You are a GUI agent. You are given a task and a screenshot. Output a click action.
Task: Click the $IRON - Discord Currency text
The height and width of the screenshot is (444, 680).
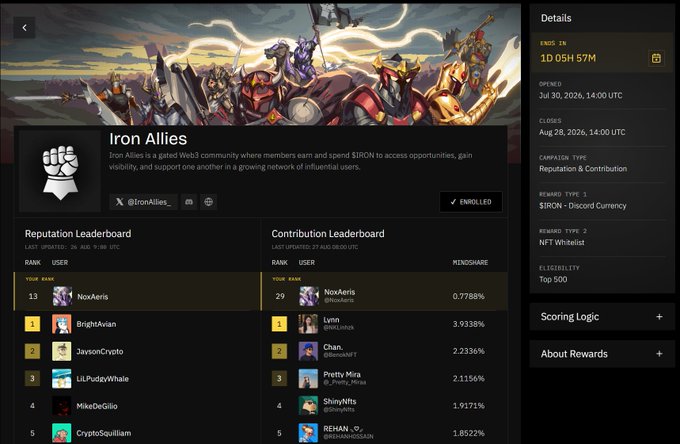tap(582, 206)
